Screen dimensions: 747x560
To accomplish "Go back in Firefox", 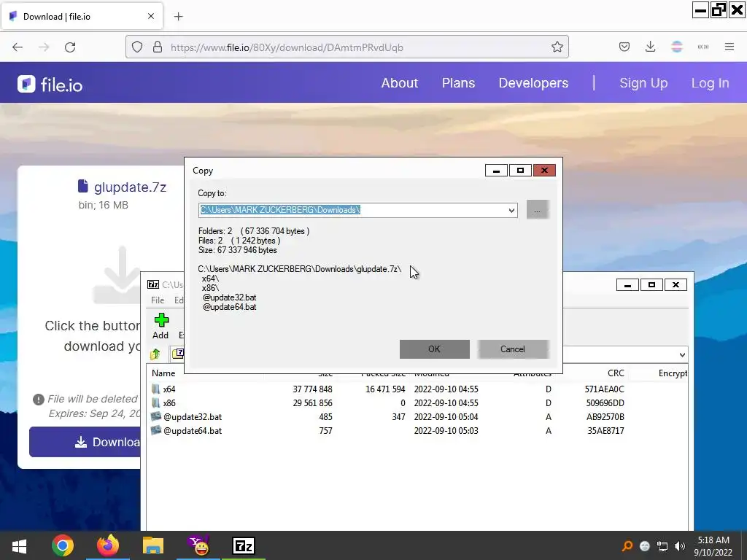I will (x=18, y=47).
